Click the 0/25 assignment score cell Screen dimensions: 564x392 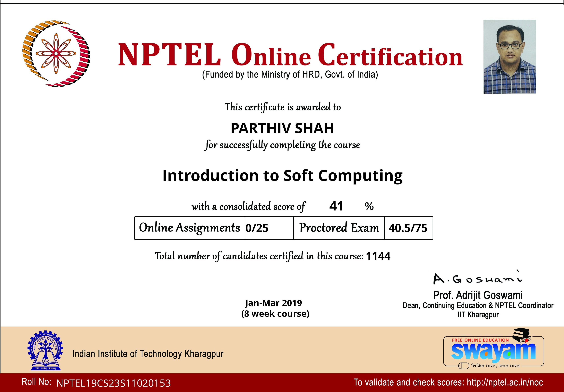269,228
